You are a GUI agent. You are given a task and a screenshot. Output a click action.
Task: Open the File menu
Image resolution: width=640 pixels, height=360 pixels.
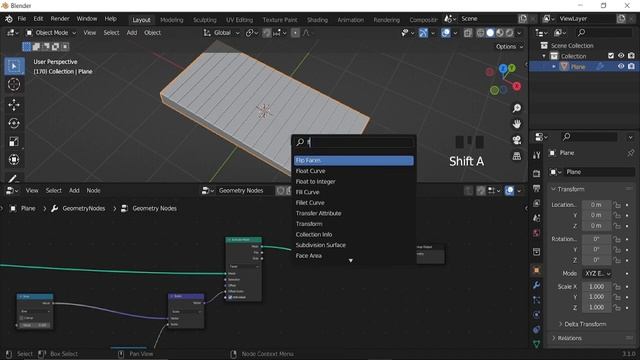[x=22, y=19]
